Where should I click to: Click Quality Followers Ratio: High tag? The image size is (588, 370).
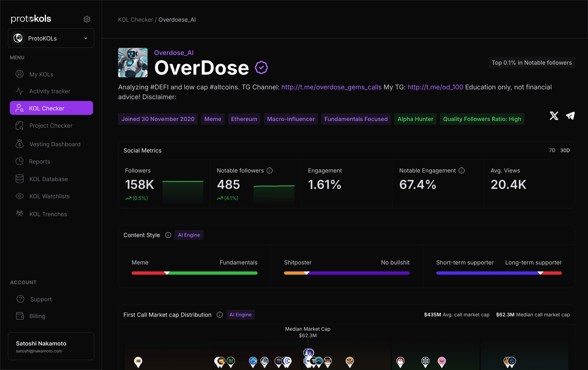click(x=482, y=119)
